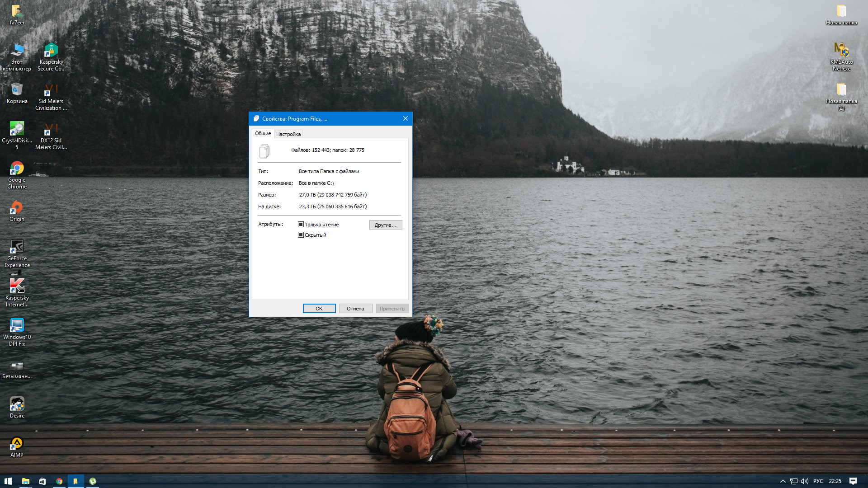Select the Origin desktop icon
868x488 pixels.
click(x=17, y=208)
